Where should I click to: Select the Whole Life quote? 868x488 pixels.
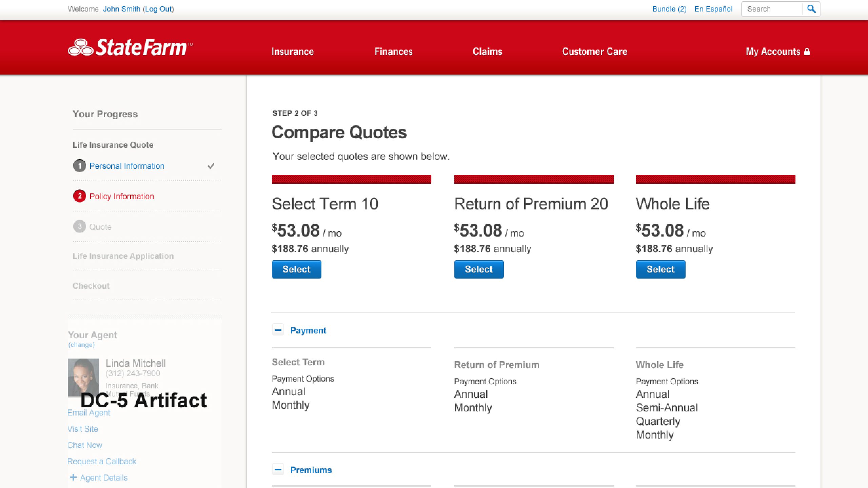coord(660,269)
